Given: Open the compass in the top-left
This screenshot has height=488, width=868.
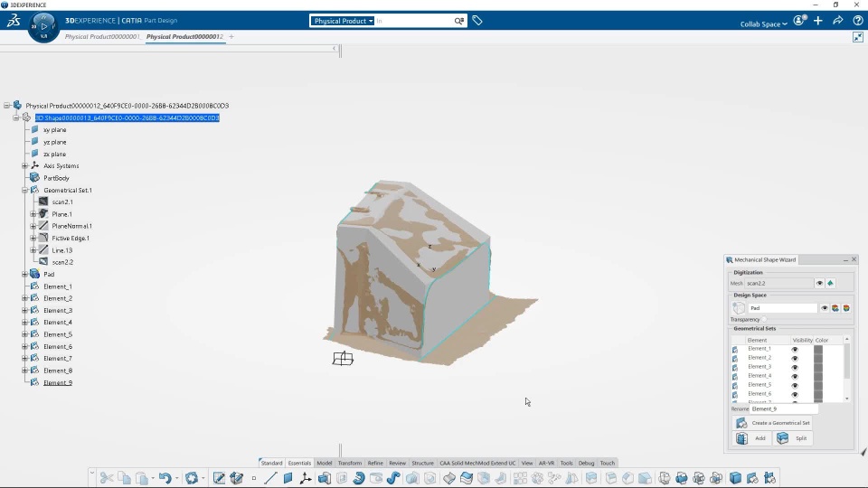Looking at the screenshot, I should 43,26.
